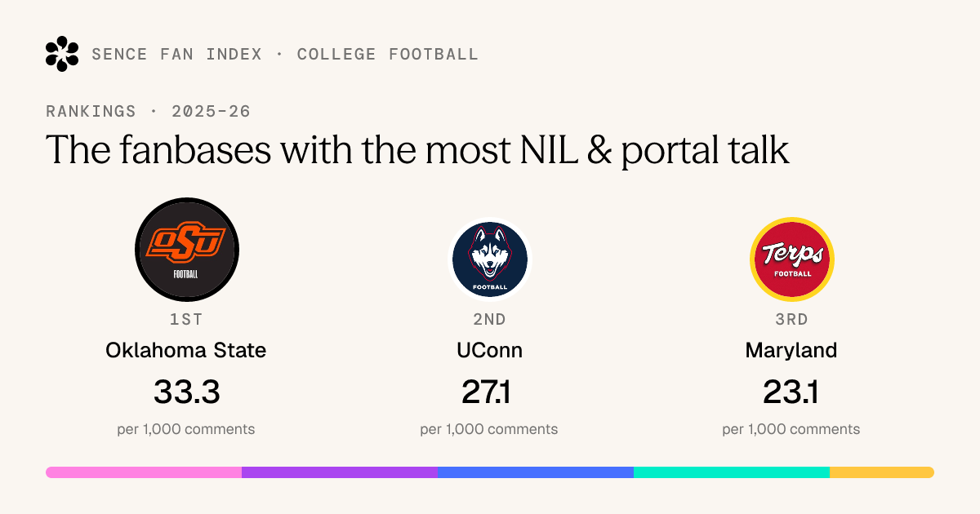Click the Rankings 2025-26 label
The image size is (980, 514).
click(148, 112)
